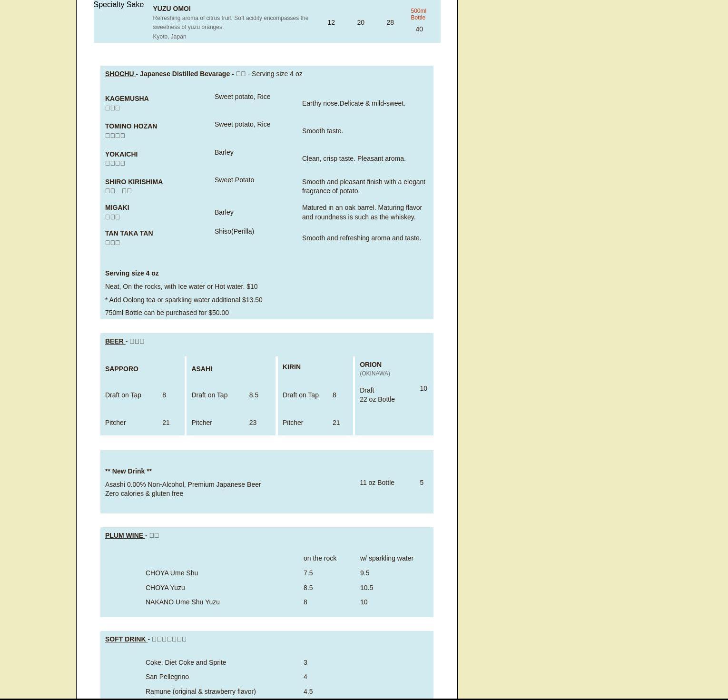
Task: Click 'Kyoto, Japan' under Yuzu Omoi
Action: click(169, 37)
